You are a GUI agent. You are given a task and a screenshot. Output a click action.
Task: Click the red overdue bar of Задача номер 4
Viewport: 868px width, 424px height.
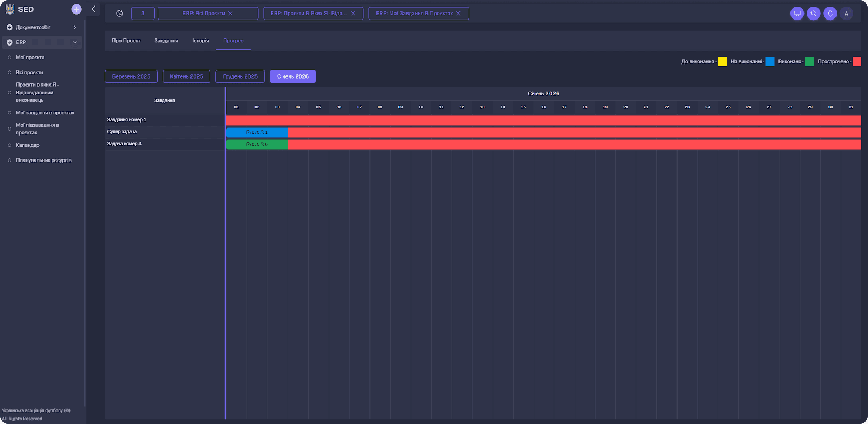pos(575,144)
